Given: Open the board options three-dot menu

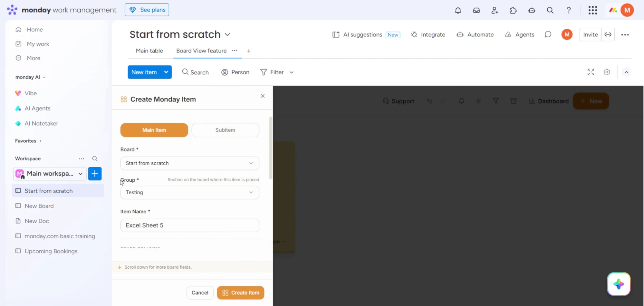Looking at the screenshot, I should pos(625,35).
